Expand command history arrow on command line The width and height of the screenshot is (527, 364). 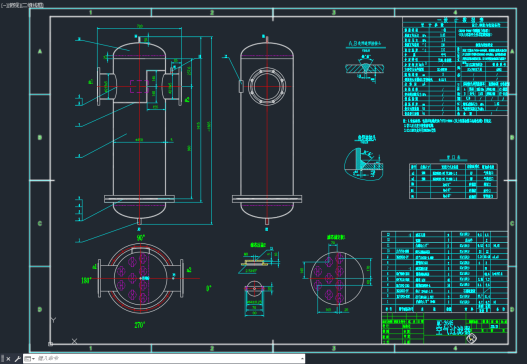click(302, 359)
